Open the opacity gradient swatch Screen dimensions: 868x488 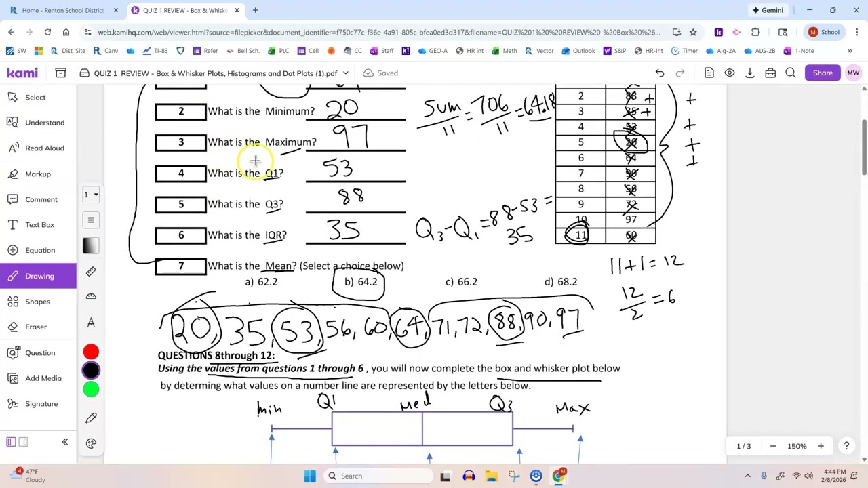click(x=91, y=245)
